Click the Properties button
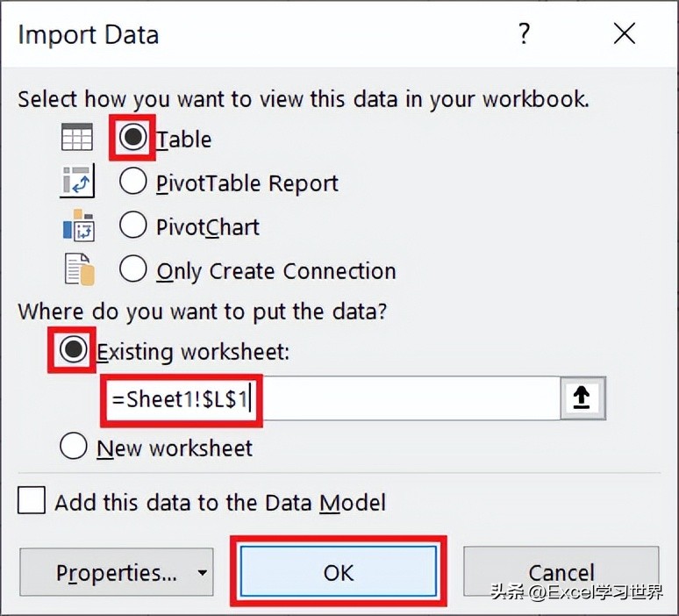Image resolution: width=679 pixels, height=616 pixels. coord(117,572)
